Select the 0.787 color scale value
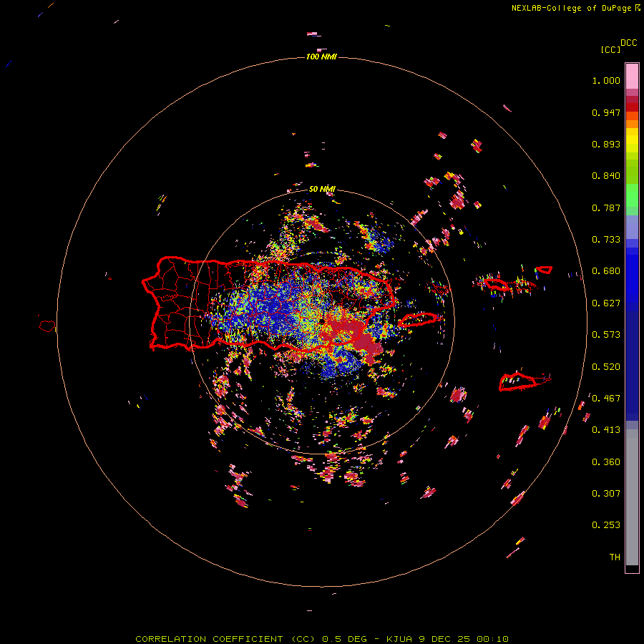 (606, 208)
